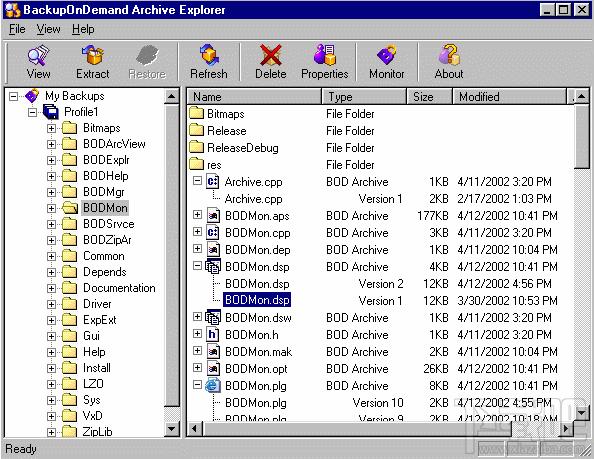Click the Refresh toolbar icon
The height and width of the screenshot is (459, 594).
[x=209, y=56]
